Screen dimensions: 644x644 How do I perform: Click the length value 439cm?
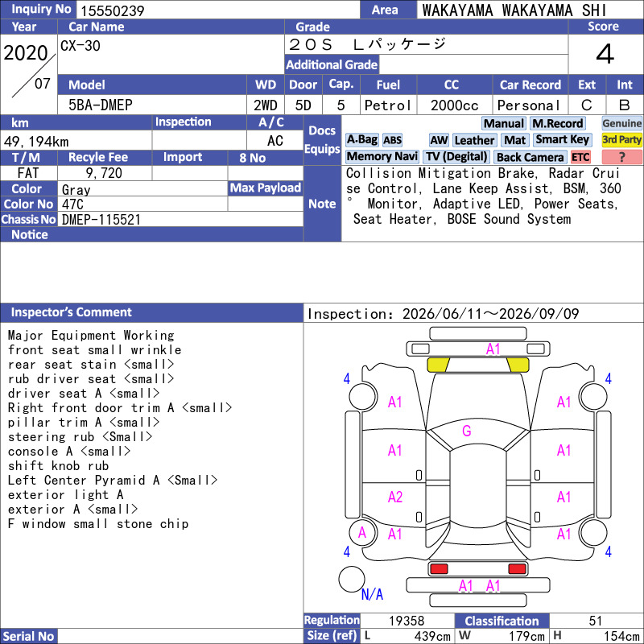pyautogui.click(x=432, y=636)
